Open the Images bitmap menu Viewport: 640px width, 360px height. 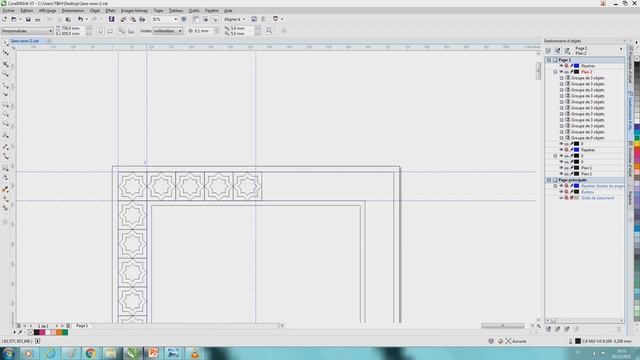134,11
